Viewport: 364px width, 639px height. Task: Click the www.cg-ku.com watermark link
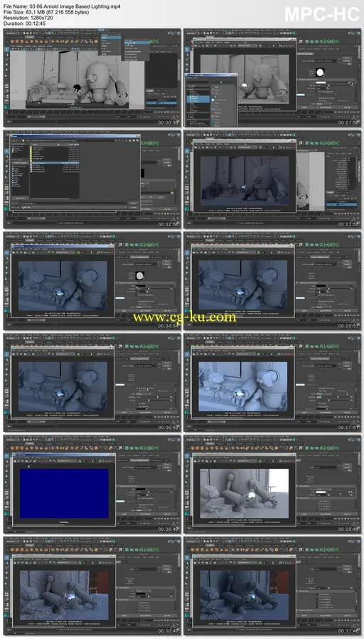point(184,317)
